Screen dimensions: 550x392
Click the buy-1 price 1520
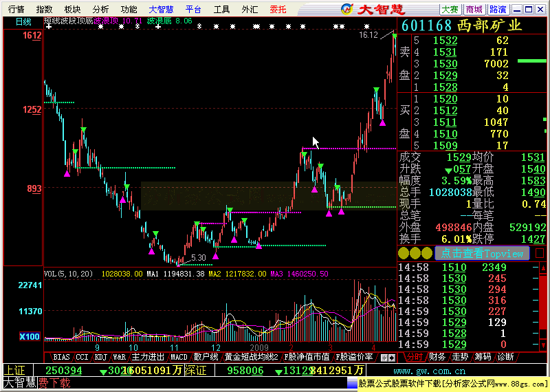click(445, 98)
